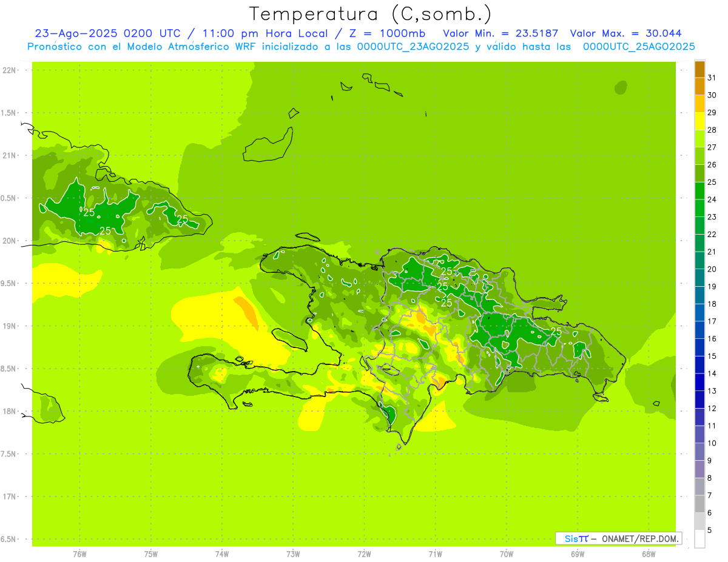Click the '72W' longitude label
Viewport: 728px width, 562px height.
(x=364, y=554)
